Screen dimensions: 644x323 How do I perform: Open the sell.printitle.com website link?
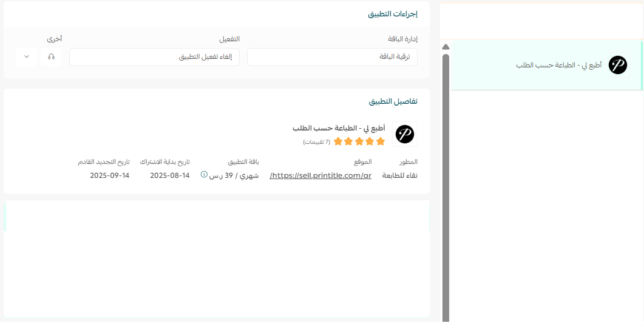(320, 175)
